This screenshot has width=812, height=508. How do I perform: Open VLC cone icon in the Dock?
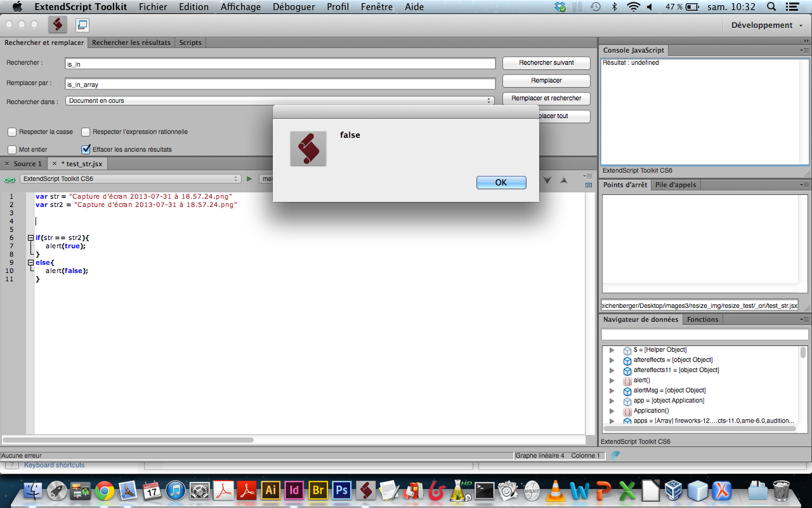(x=556, y=490)
